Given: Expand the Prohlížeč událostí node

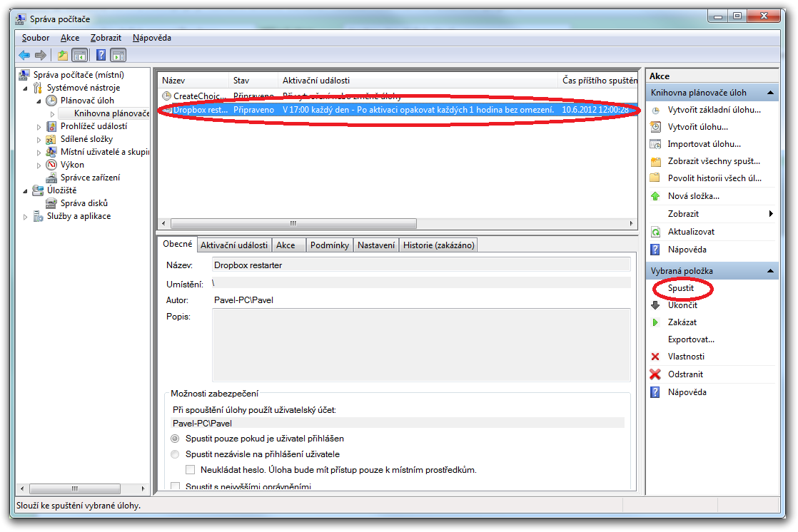Looking at the screenshot, I should pyautogui.click(x=39, y=127).
